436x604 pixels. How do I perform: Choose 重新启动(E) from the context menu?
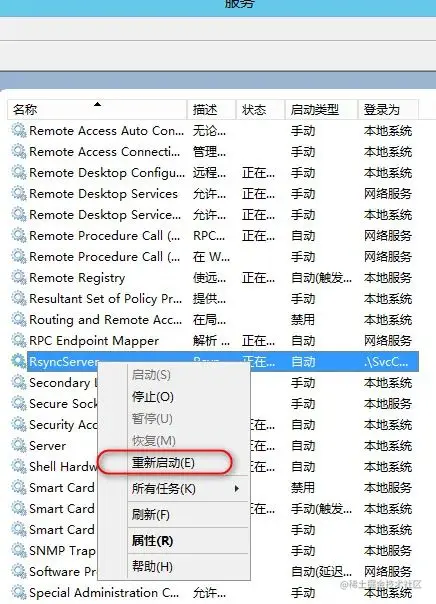point(163,462)
